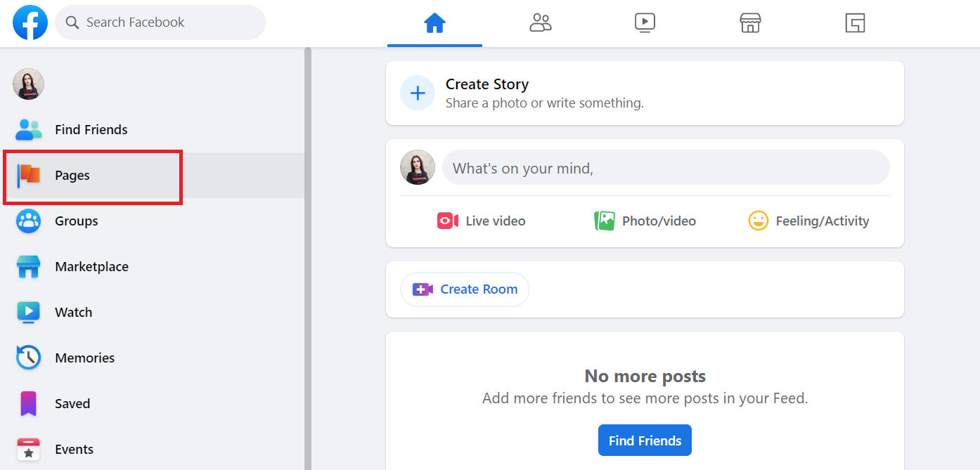Click the What's on your mind box
This screenshot has width=980, height=470.
click(665, 168)
